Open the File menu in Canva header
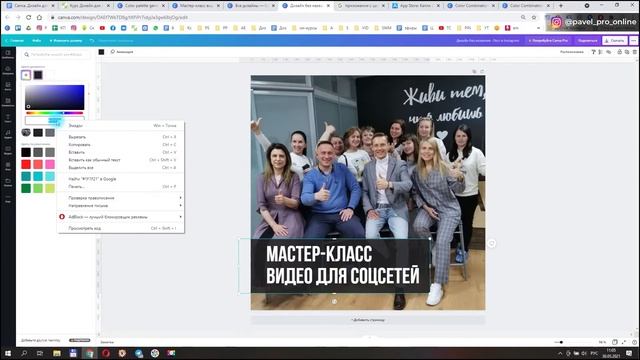The height and width of the screenshot is (360, 640). 37,40
